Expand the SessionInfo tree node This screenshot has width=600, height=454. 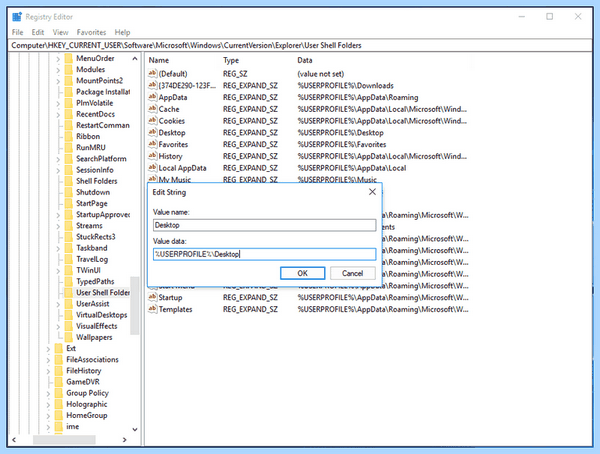(x=58, y=170)
